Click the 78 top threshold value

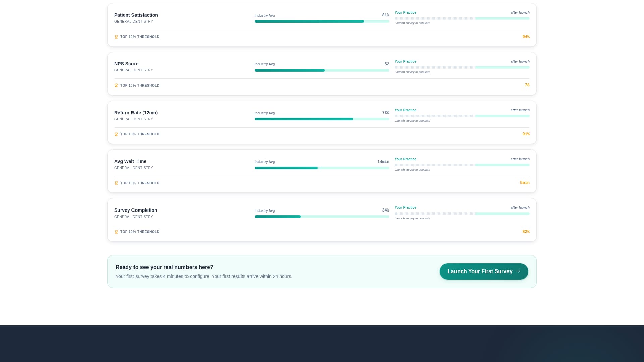tap(527, 85)
